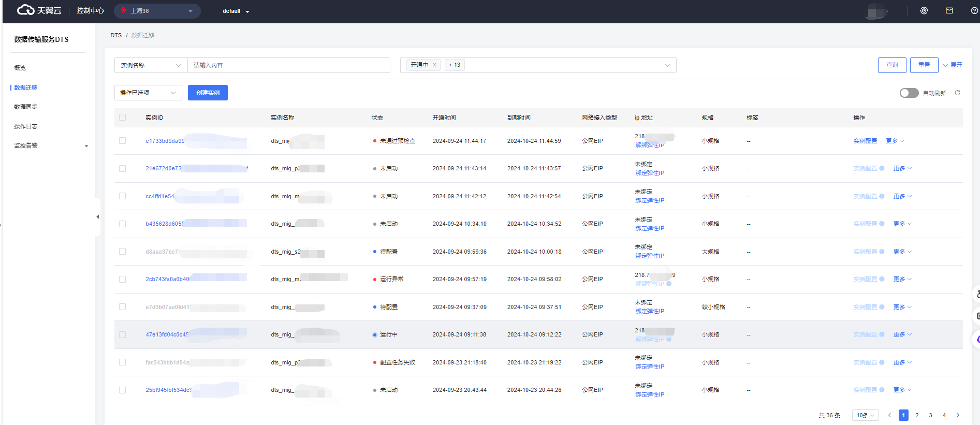Image resolution: width=980 pixels, height=425 pixels.
Task: Click the user avatar in top bar
Action: tap(876, 11)
